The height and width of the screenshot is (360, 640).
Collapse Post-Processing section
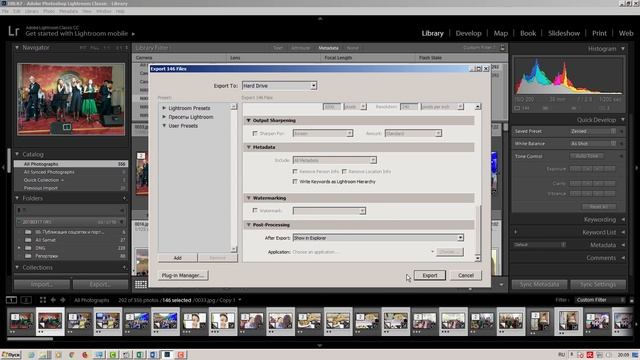[248, 225]
